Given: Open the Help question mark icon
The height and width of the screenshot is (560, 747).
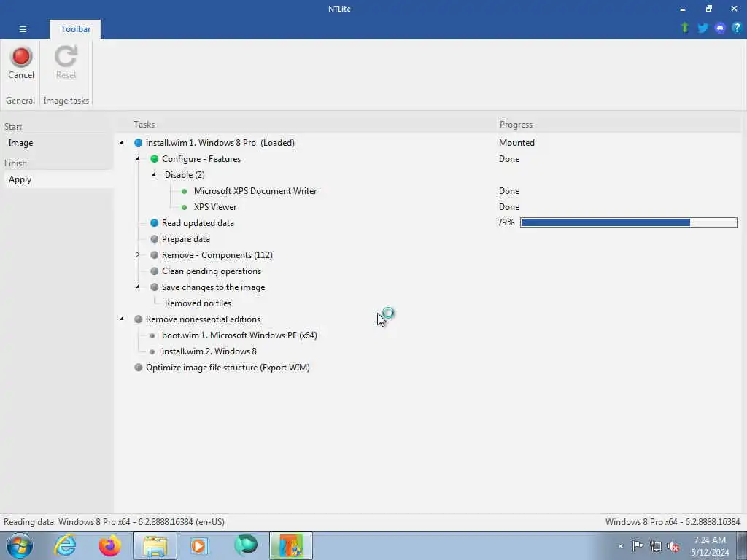Looking at the screenshot, I should tap(737, 28).
